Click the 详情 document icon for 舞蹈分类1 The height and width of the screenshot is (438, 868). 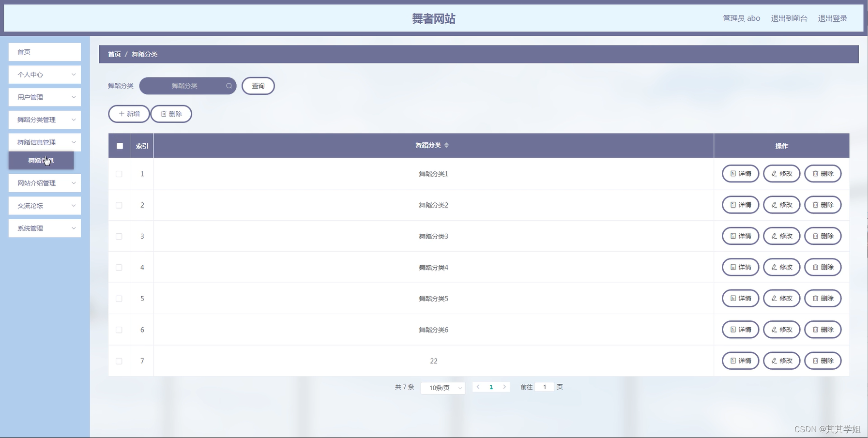coord(732,174)
